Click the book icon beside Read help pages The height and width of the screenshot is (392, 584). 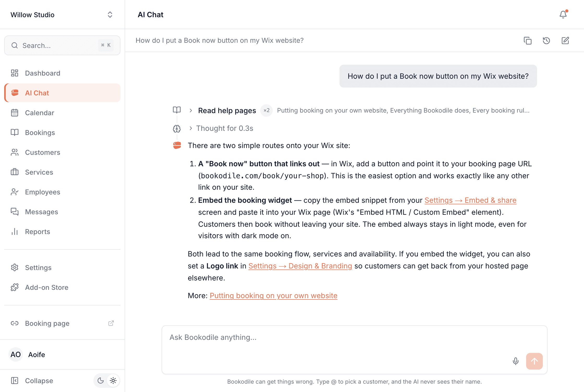(177, 110)
